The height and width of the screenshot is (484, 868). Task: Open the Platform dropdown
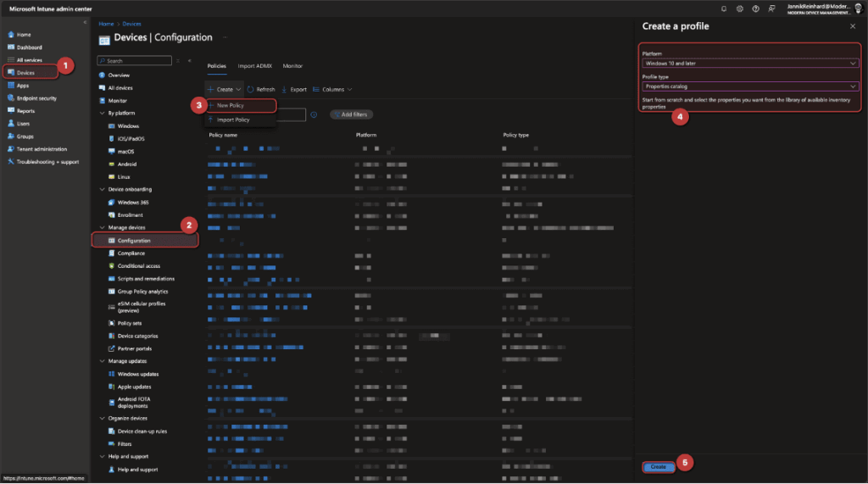pos(748,64)
